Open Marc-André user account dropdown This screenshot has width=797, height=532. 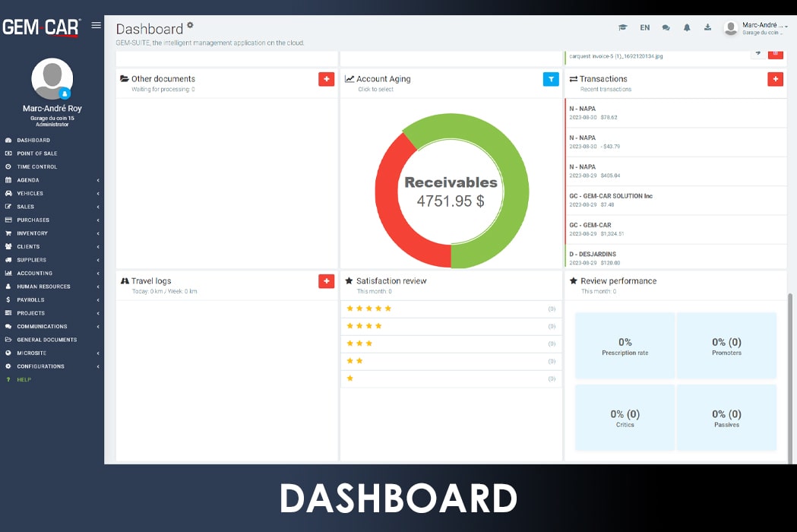[x=755, y=28]
